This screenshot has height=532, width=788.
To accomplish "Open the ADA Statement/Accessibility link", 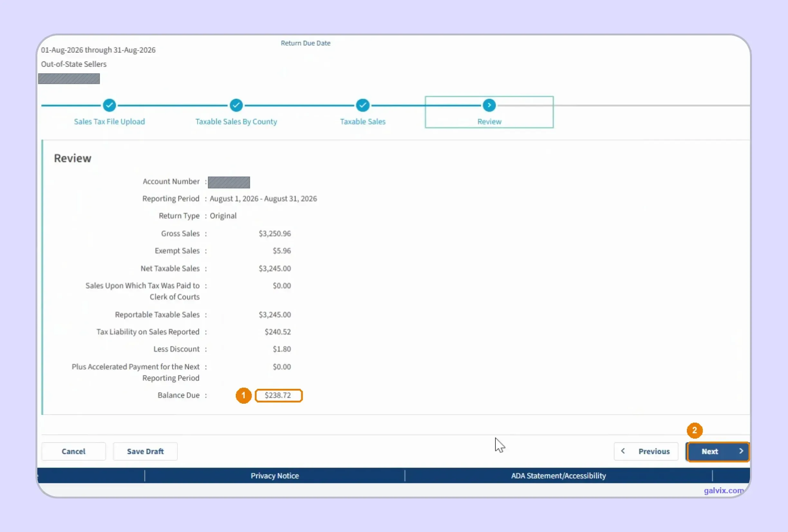I will click(558, 476).
